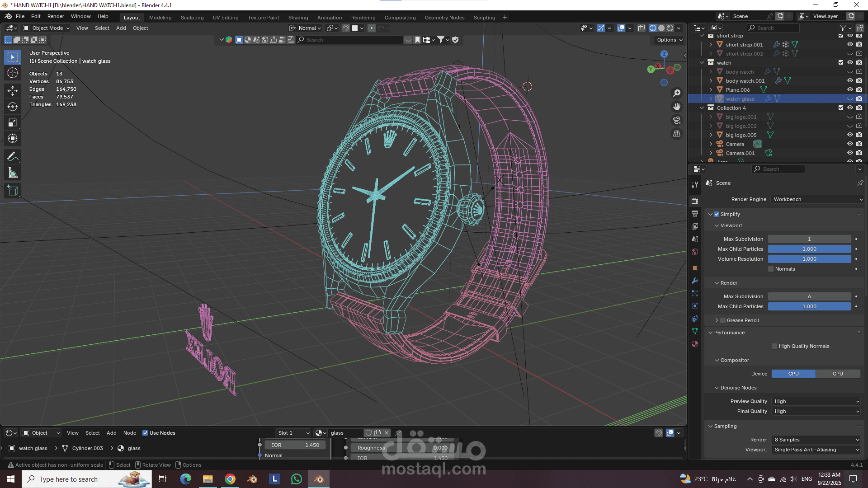Open the material Slot 1 dropdown
The width and height of the screenshot is (868, 488).
[x=293, y=433]
